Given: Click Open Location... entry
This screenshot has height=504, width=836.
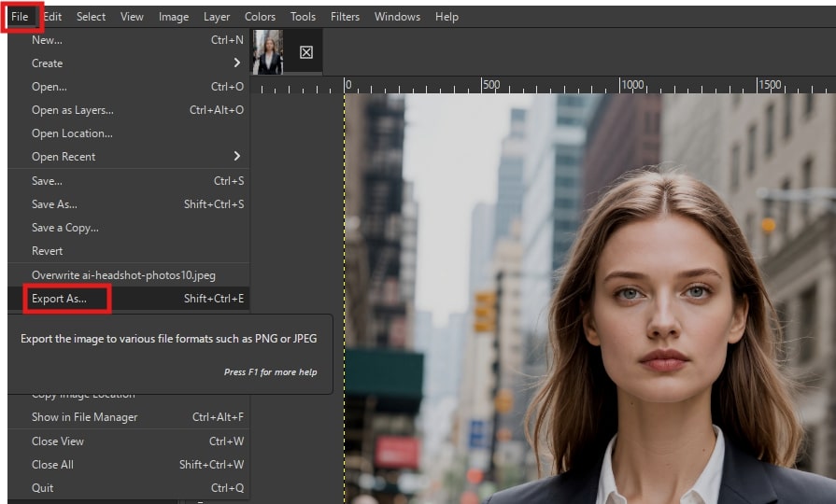Looking at the screenshot, I should pos(129,133).
